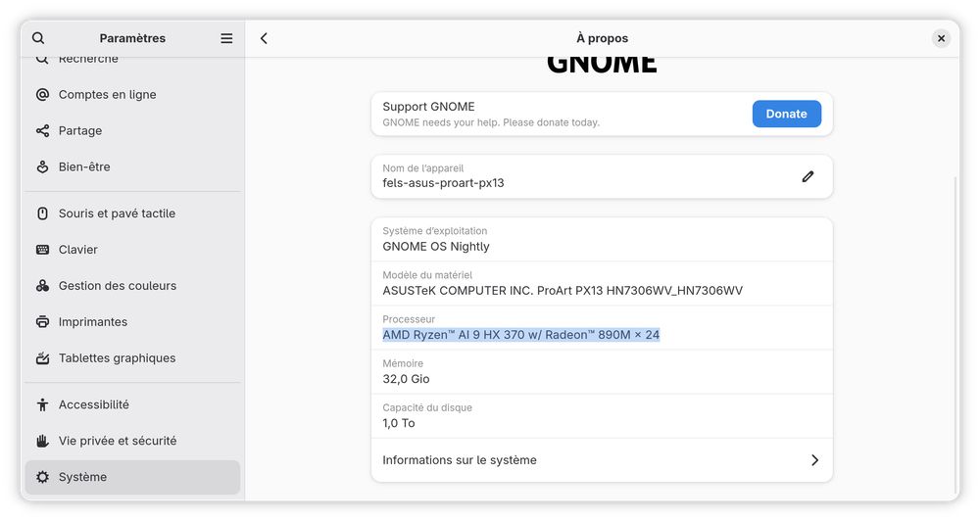The height and width of the screenshot is (521, 980).
Task: Open Vie privée et sécurité panel
Action: tap(132, 441)
